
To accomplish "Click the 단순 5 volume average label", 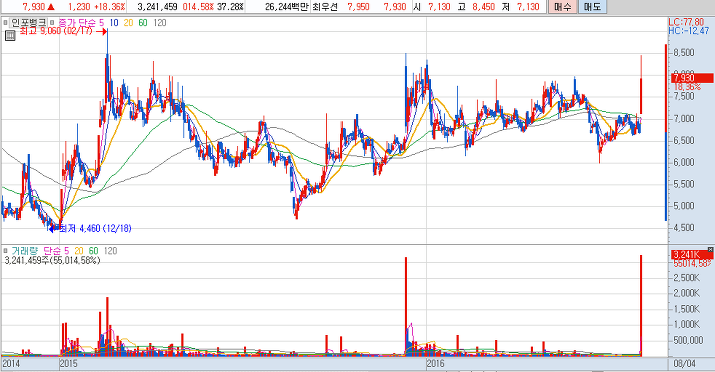I will tap(56, 251).
